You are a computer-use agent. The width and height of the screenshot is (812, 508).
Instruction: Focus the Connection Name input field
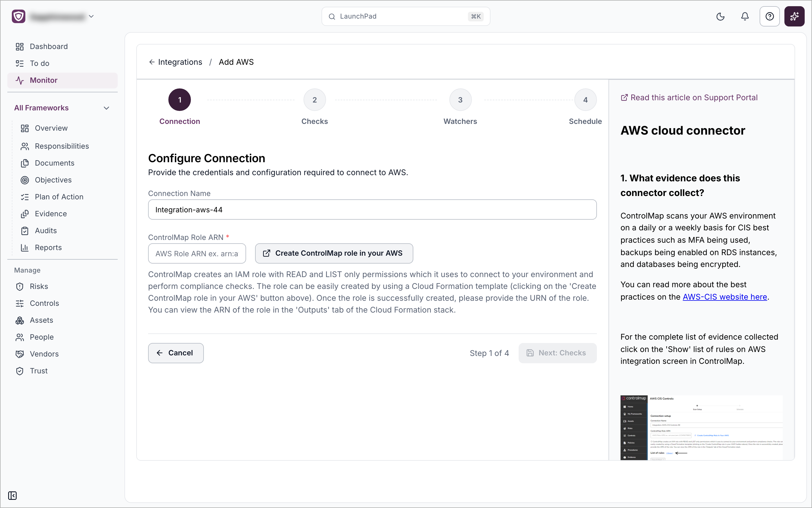click(372, 210)
